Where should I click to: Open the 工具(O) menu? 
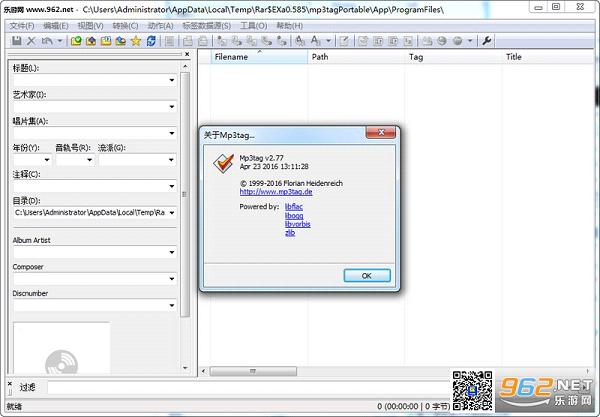254,26
